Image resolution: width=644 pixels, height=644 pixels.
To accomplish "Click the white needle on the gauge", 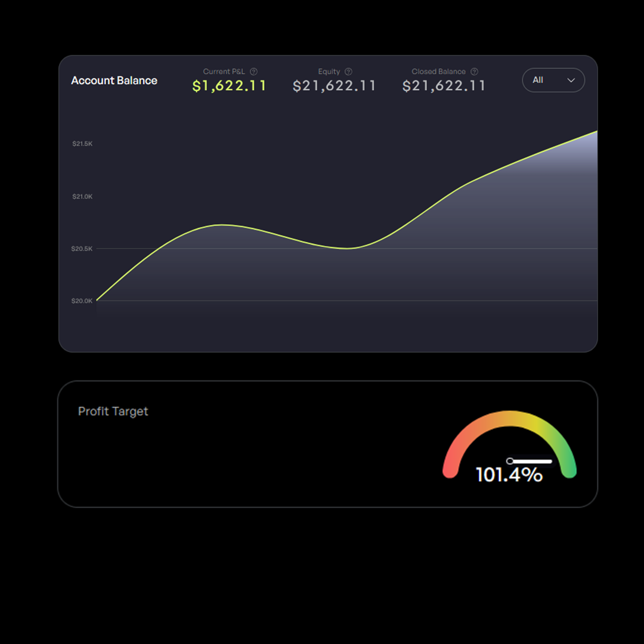I will [531, 461].
